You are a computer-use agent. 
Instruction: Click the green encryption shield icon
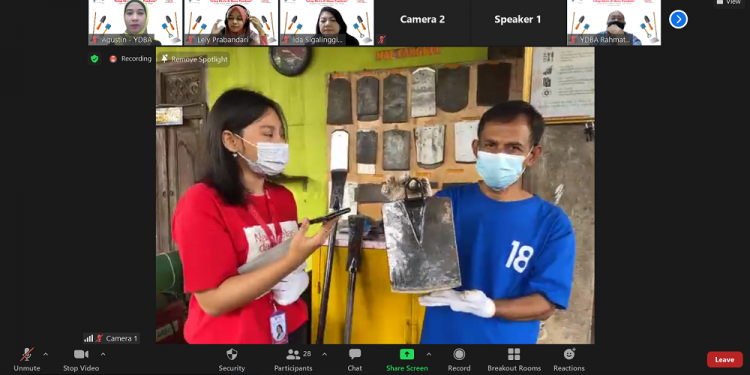95,59
